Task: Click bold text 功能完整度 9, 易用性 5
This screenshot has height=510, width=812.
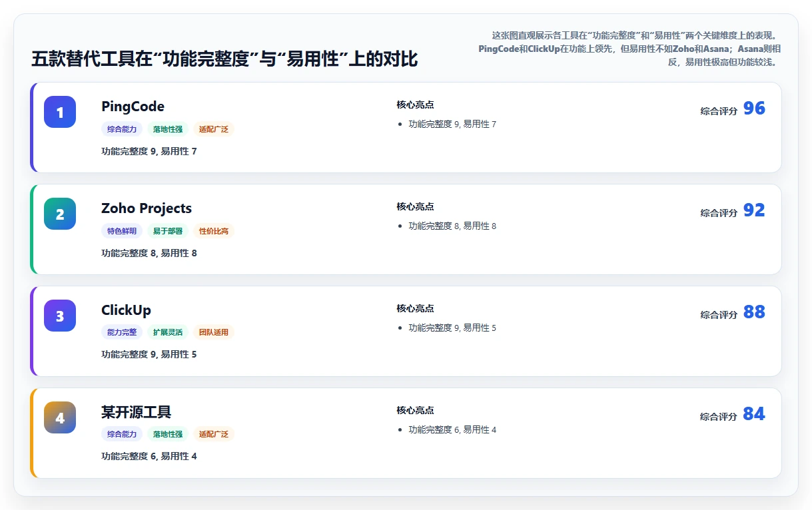Action: tap(149, 354)
